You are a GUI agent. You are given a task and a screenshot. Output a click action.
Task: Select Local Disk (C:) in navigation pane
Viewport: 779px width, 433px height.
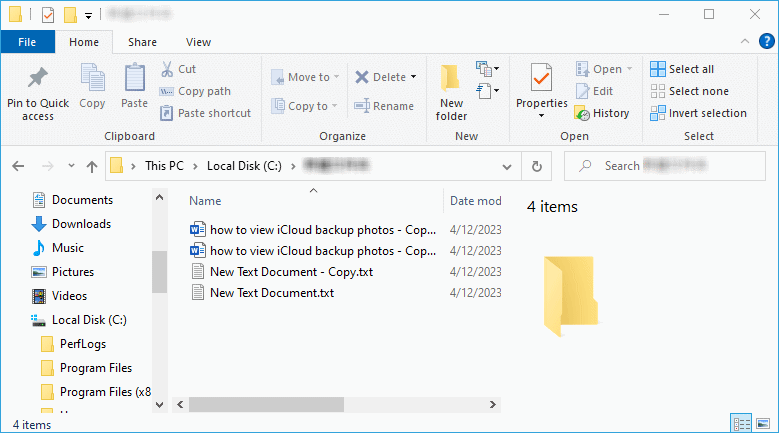(78, 320)
